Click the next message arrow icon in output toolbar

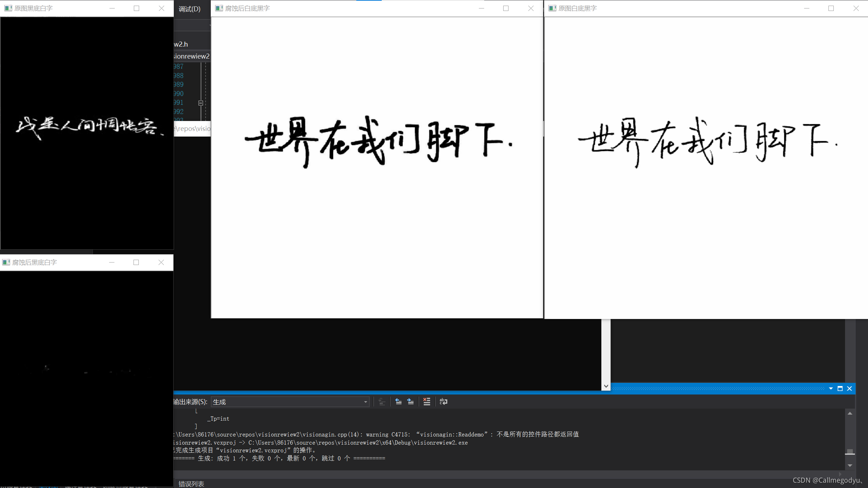tap(410, 402)
